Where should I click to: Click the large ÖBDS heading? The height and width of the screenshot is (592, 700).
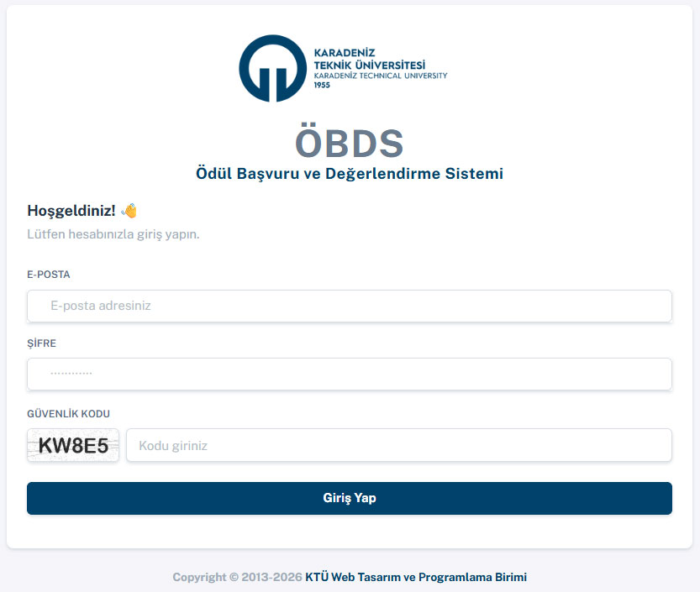(x=349, y=143)
